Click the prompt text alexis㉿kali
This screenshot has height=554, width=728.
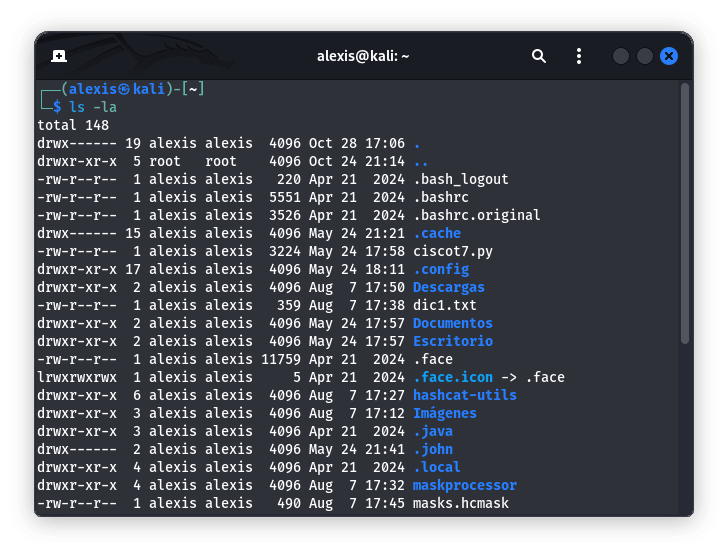tap(117, 89)
